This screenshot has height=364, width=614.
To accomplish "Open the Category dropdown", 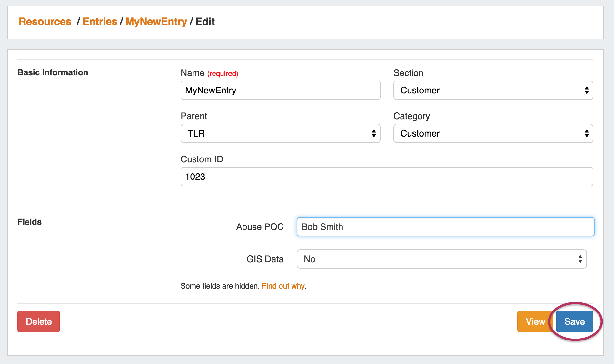I will click(x=493, y=133).
